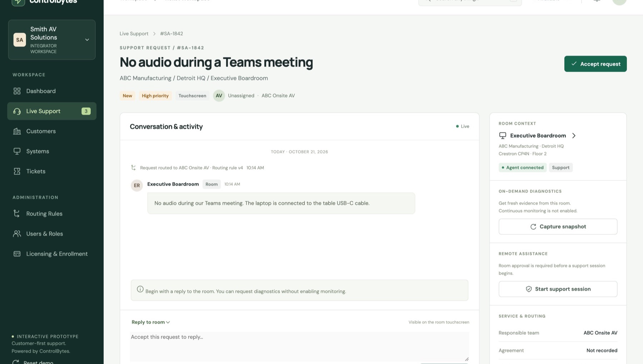Open Users & Roles in sidebar
This screenshot has width=643, height=364.
pyautogui.click(x=52, y=234)
